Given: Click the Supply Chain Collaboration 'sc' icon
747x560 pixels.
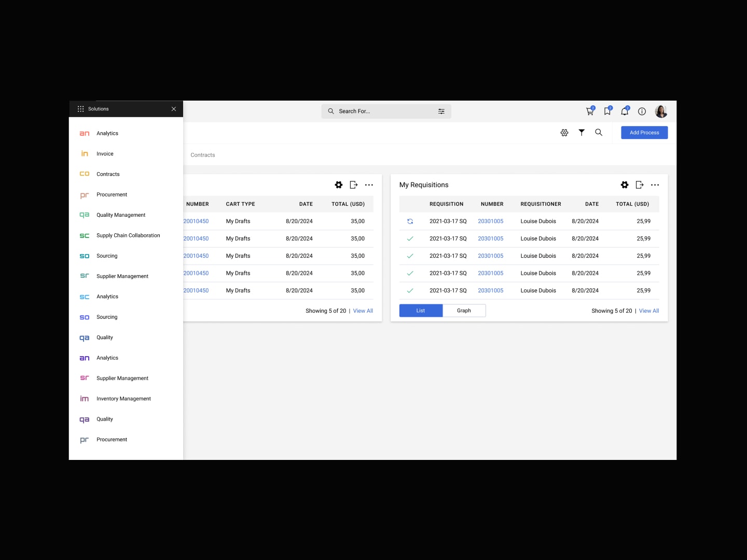Looking at the screenshot, I should pyautogui.click(x=85, y=236).
